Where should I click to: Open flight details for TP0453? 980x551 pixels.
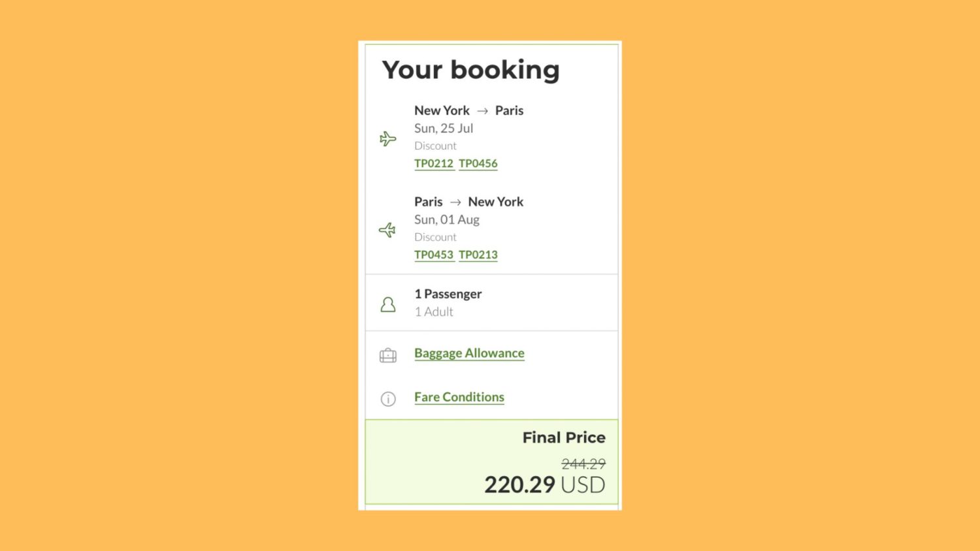(434, 255)
